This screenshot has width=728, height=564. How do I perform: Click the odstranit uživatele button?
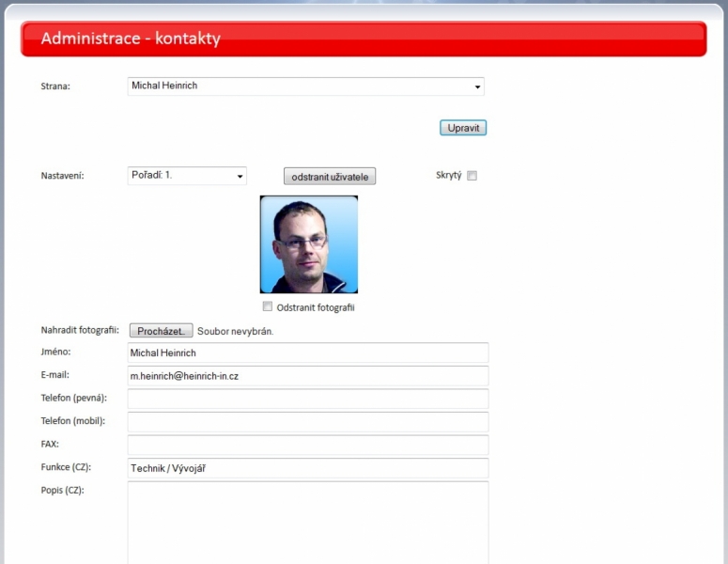point(330,177)
